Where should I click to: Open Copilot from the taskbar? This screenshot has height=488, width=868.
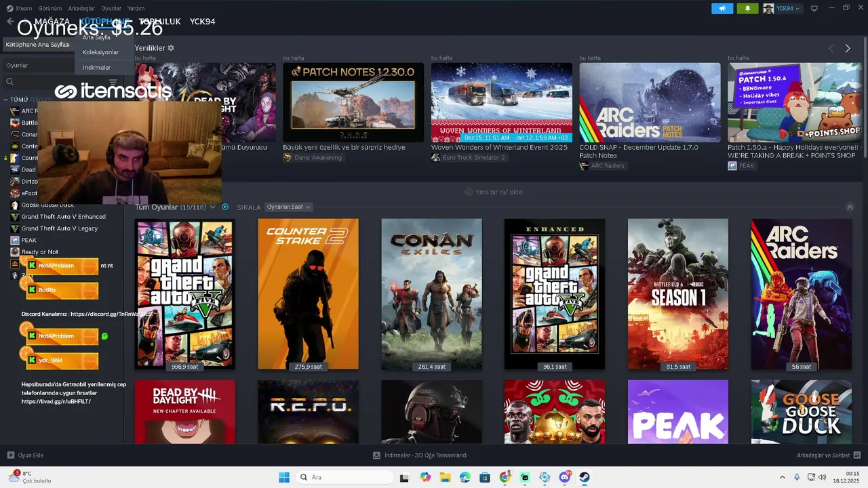tap(425, 477)
